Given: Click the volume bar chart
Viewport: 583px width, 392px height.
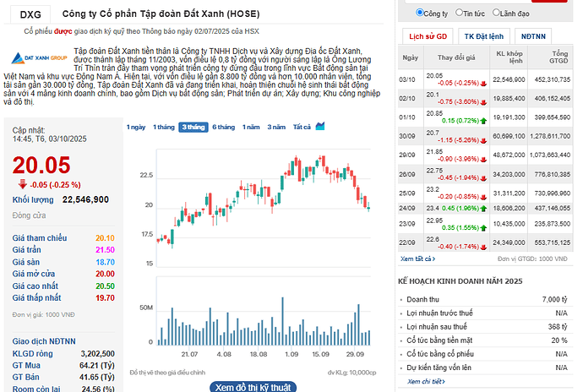Looking at the screenshot, I should 264,311.
